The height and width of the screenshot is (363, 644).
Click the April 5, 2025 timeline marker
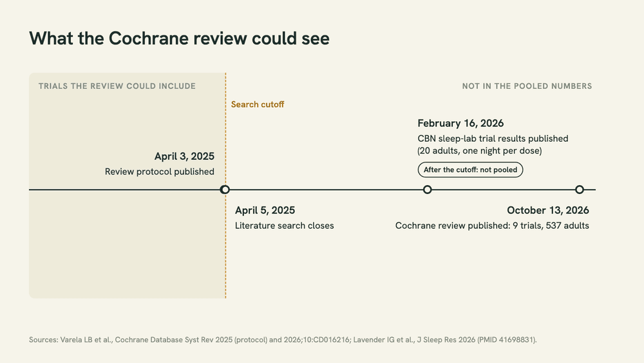coord(225,190)
